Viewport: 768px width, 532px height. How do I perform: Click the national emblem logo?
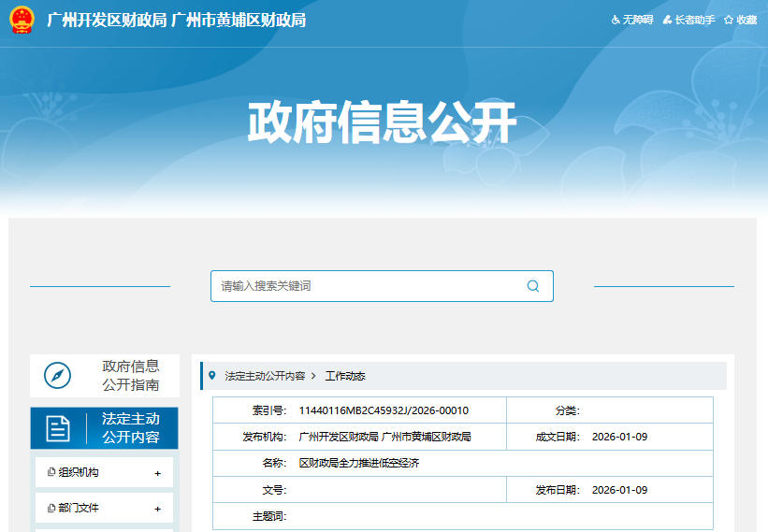[x=22, y=20]
